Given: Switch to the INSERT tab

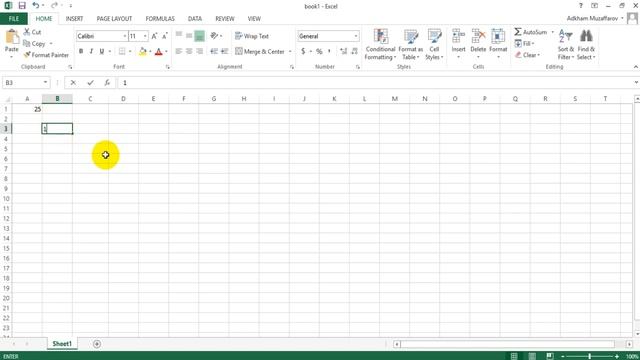Looking at the screenshot, I should point(74,19).
